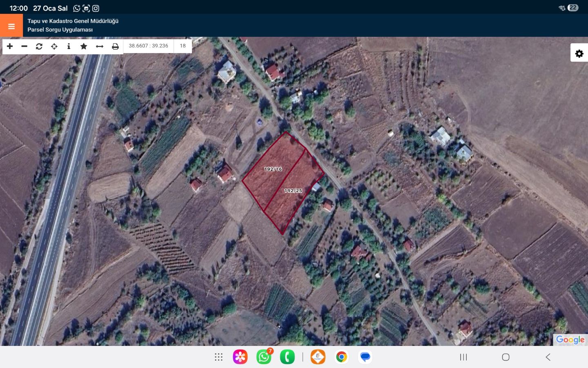The image size is (588, 368).
Task: Open parcel info tool
Action: [x=69, y=46]
